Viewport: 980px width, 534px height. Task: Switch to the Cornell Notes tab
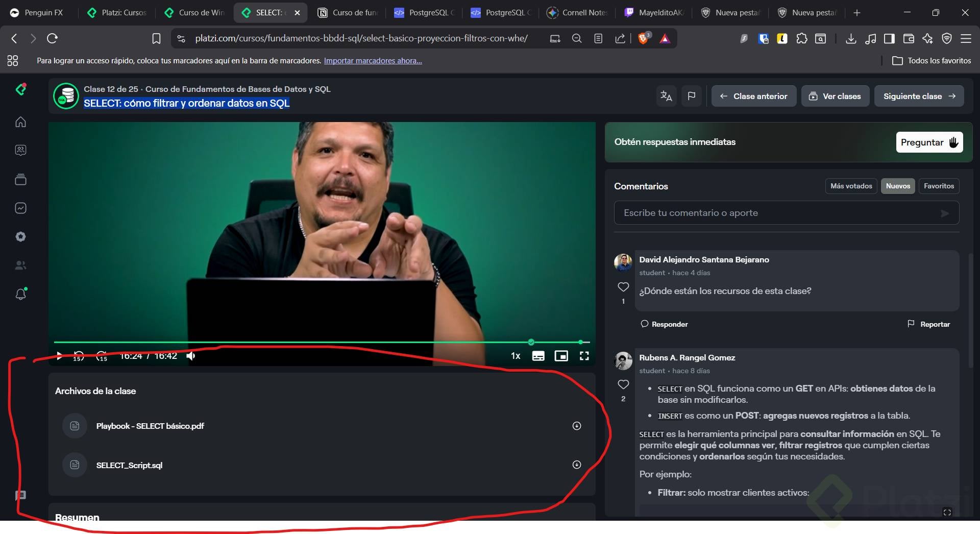click(x=578, y=13)
